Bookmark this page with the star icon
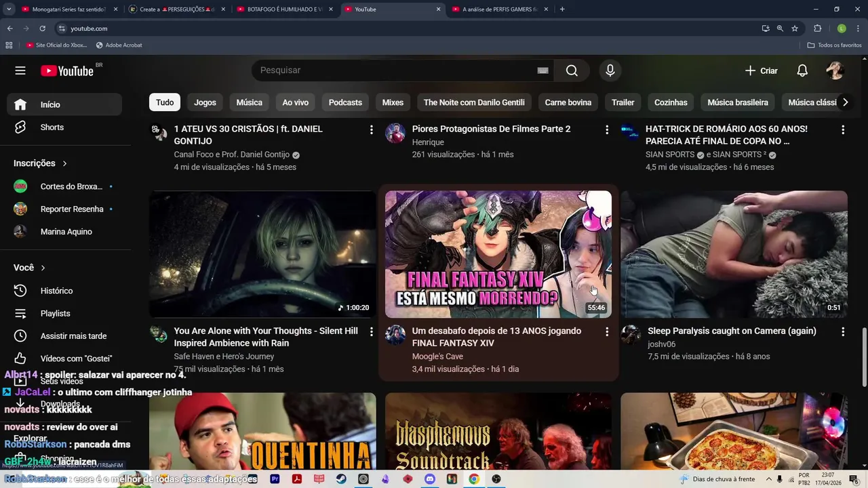This screenshot has width=868, height=488. click(795, 28)
